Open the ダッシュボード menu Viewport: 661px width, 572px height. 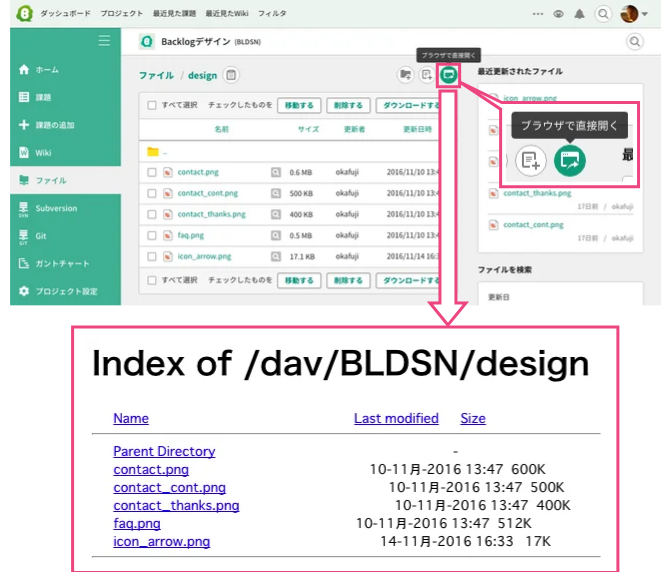65,13
